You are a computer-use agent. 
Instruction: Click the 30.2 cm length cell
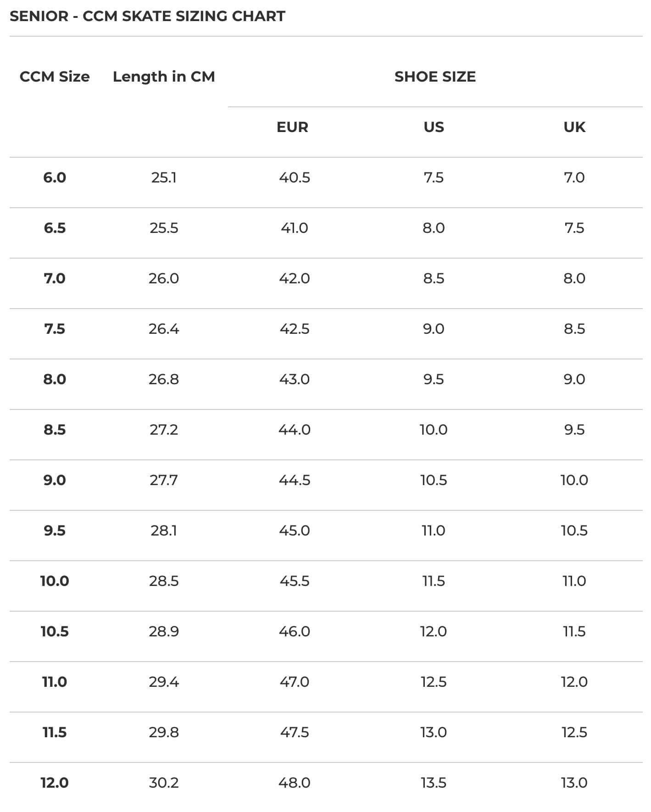coord(164,783)
